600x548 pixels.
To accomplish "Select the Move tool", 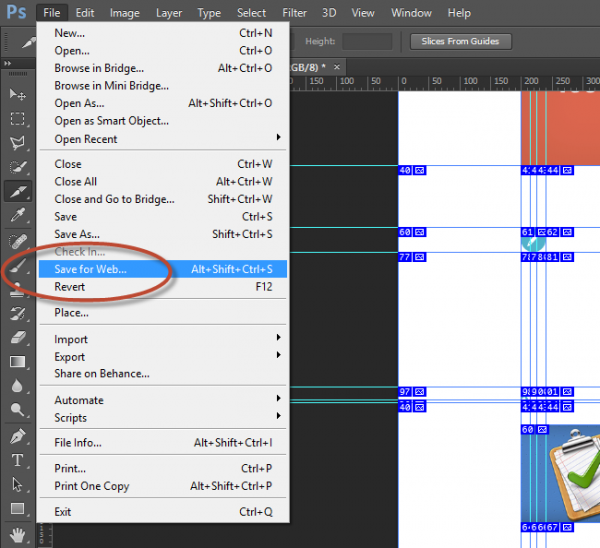I will pos(17,94).
